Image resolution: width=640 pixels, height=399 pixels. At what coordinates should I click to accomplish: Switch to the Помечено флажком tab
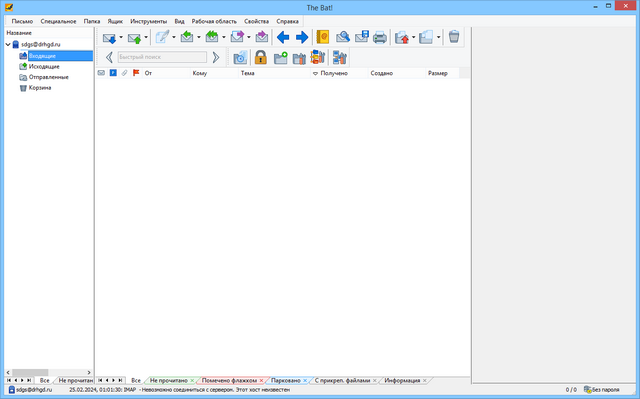(229, 380)
